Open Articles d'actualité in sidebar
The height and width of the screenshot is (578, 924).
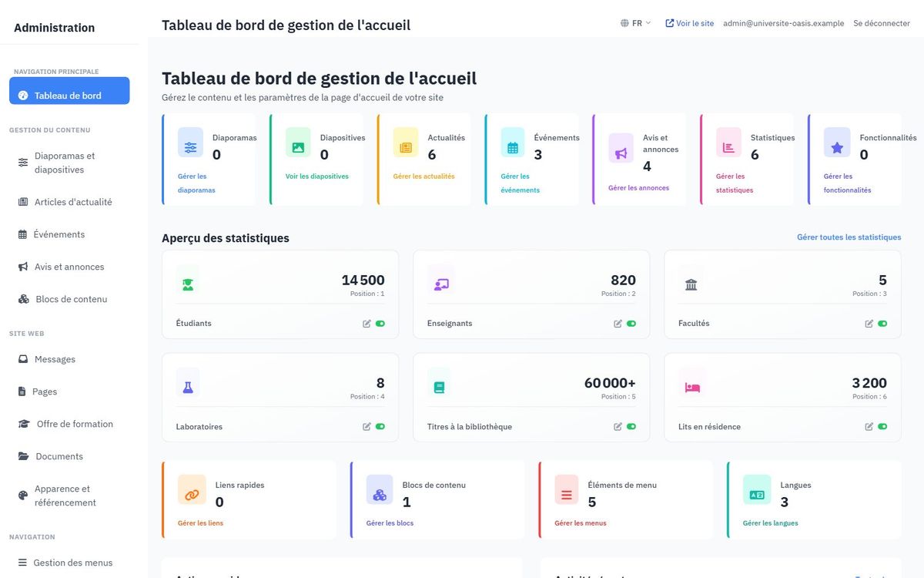[69, 202]
